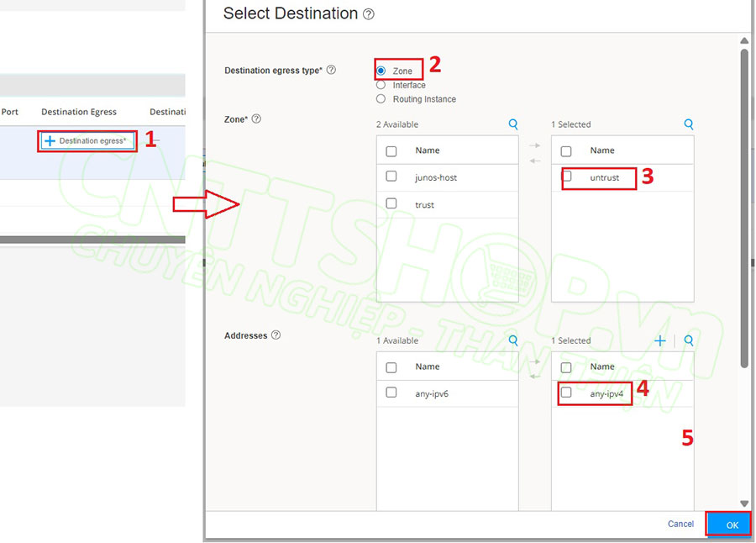Check the any-ipv6 address checkbox

pos(391,393)
